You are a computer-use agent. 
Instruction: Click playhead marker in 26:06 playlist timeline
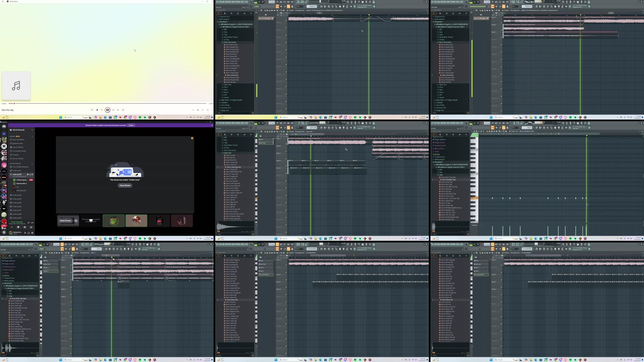[x=369, y=15]
